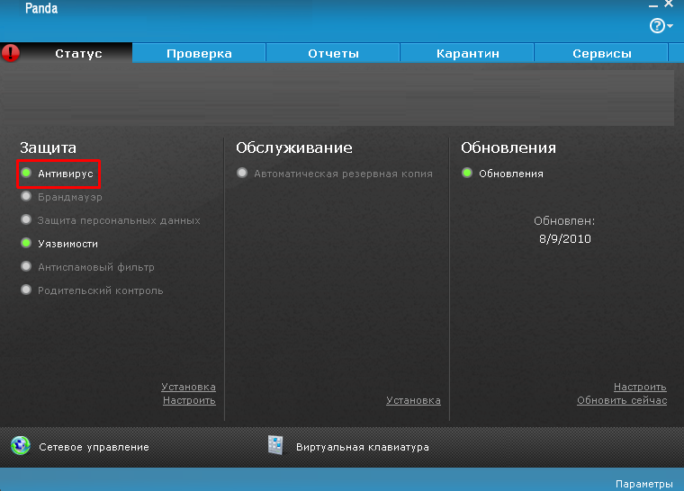Click the Обновления section heading
Image resolution: width=684 pixels, height=491 pixels.
[509, 148]
